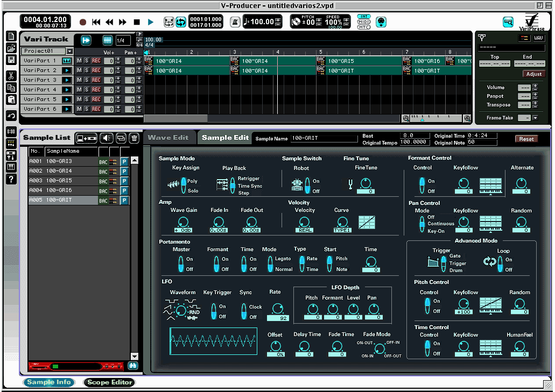Click the tuning fork Fine Tune icon

pyautogui.click(x=350, y=184)
